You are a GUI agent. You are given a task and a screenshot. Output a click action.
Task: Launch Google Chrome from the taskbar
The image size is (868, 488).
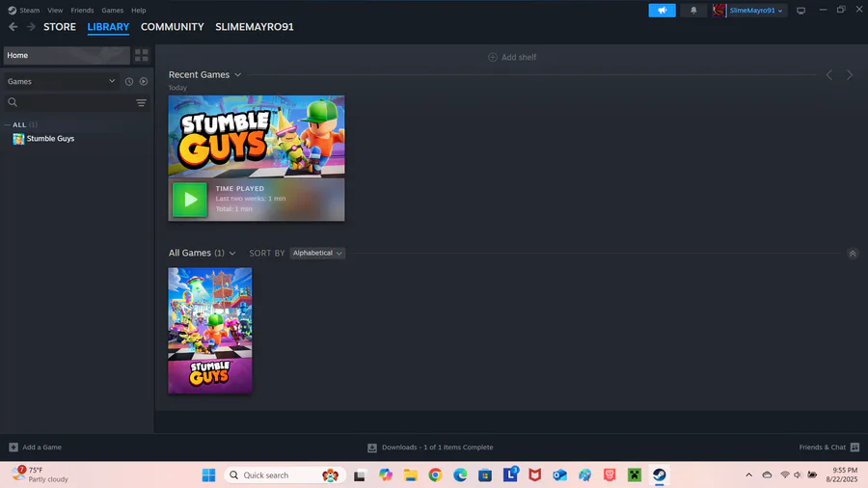coord(435,474)
